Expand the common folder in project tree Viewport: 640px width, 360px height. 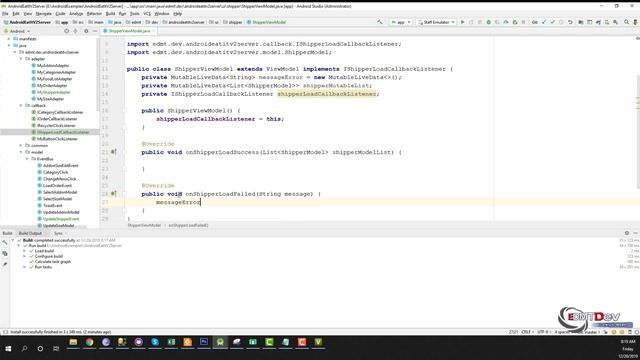(21, 145)
